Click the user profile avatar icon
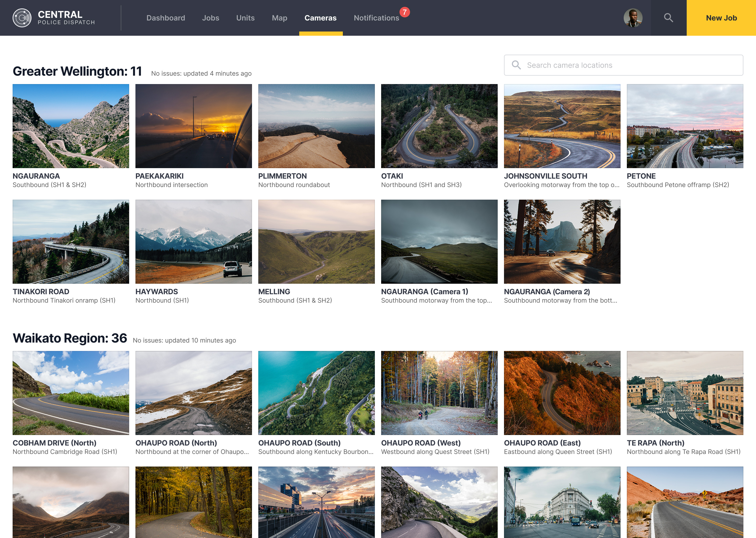The height and width of the screenshot is (538, 756). pos(633,17)
